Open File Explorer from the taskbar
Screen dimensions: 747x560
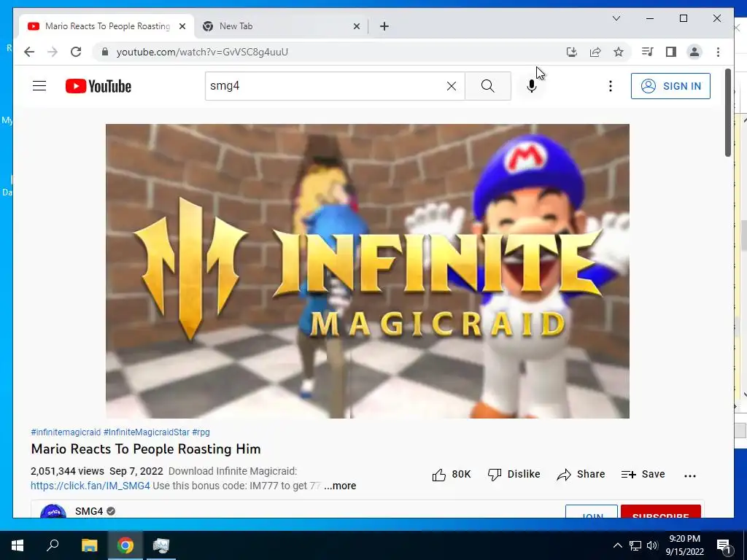tap(89, 545)
